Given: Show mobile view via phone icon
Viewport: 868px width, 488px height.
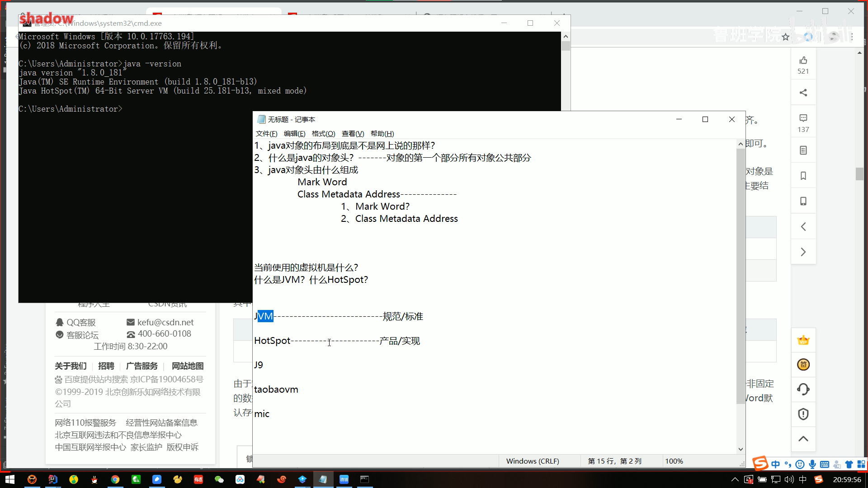Looking at the screenshot, I should (x=803, y=201).
